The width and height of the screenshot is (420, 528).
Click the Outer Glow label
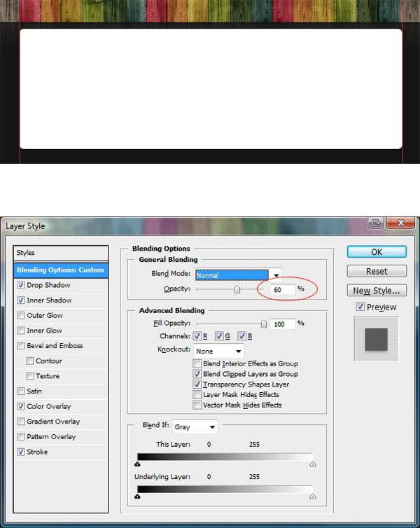pyautogui.click(x=45, y=315)
